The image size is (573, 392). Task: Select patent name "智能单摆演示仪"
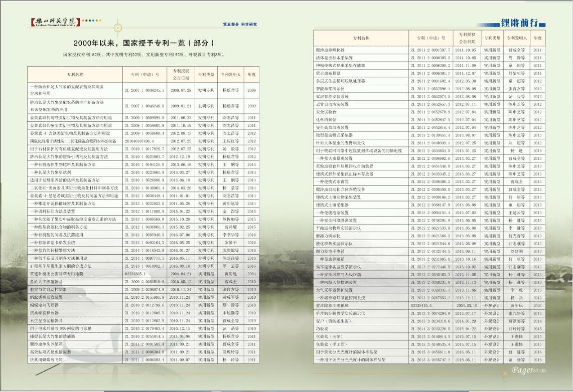click(x=330, y=89)
